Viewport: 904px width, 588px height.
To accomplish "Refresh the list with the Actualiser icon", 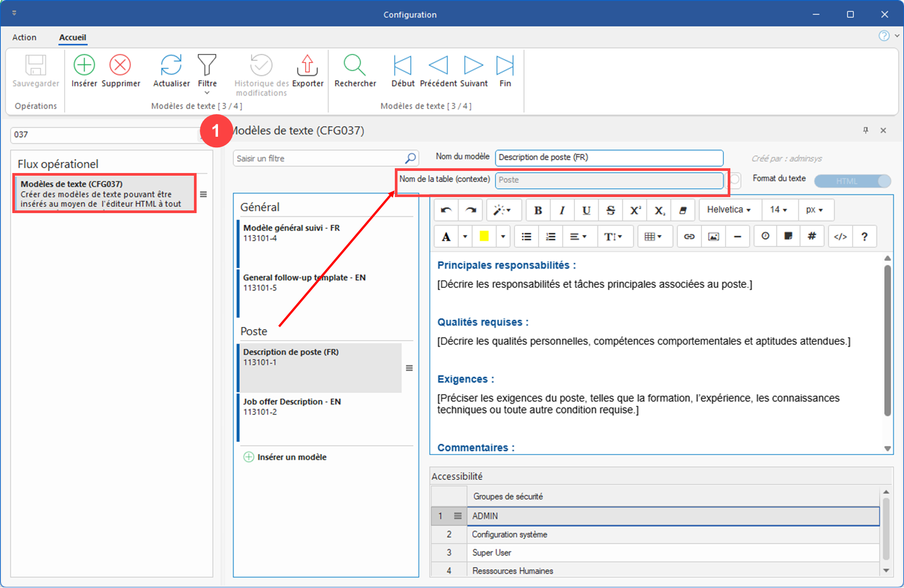I will point(171,65).
